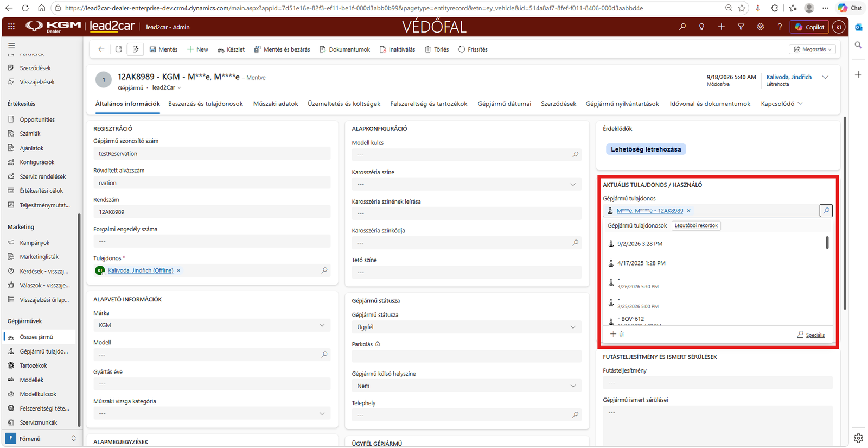The image size is (868, 448).
Task: Click the Inaktiválás command
Action: (397, 49)
